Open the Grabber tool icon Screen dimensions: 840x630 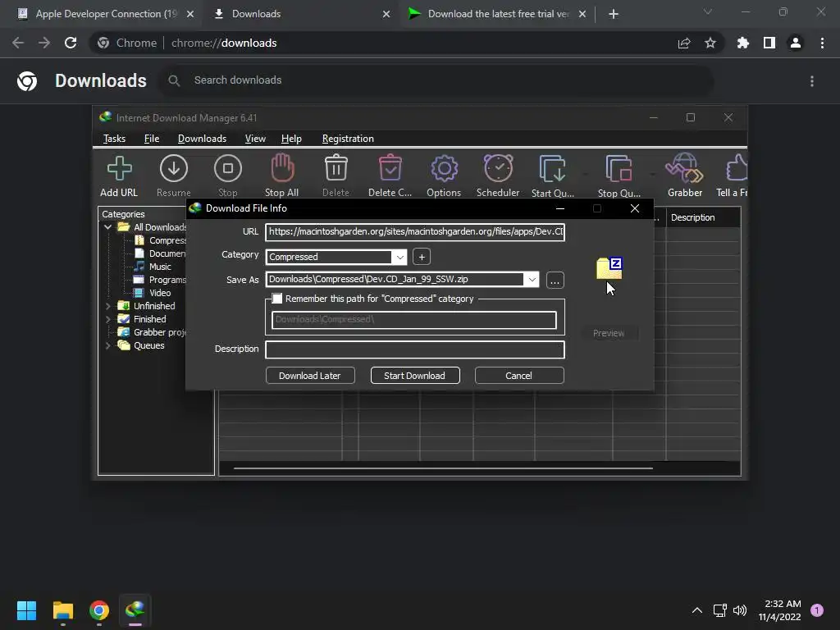[685, 168]
